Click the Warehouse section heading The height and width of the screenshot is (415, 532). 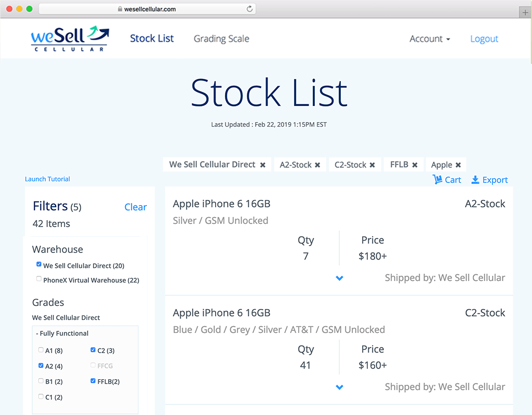(x=57, y=249)
